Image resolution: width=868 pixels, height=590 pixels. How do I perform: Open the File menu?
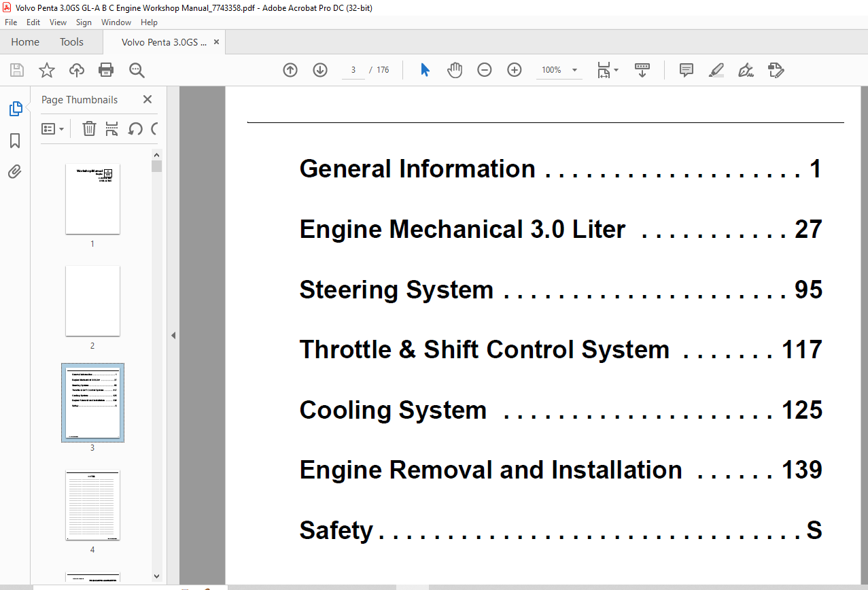coord(11,22)
